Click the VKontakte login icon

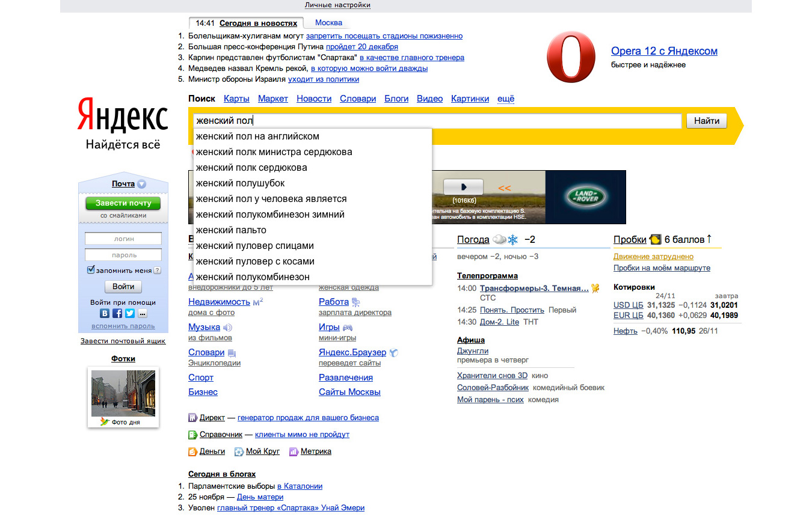tap(105, 313)
